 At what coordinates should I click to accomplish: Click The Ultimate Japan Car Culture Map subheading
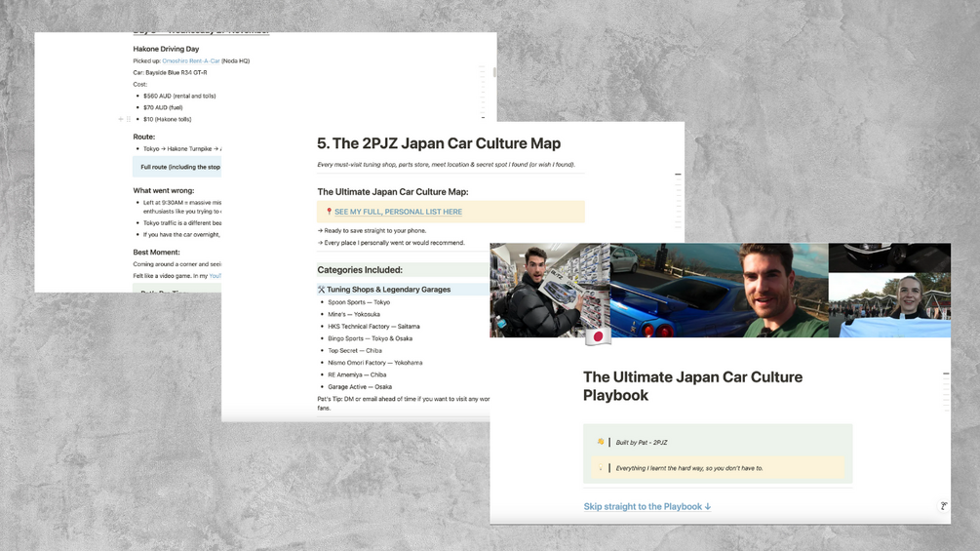(x=393, y=192)
